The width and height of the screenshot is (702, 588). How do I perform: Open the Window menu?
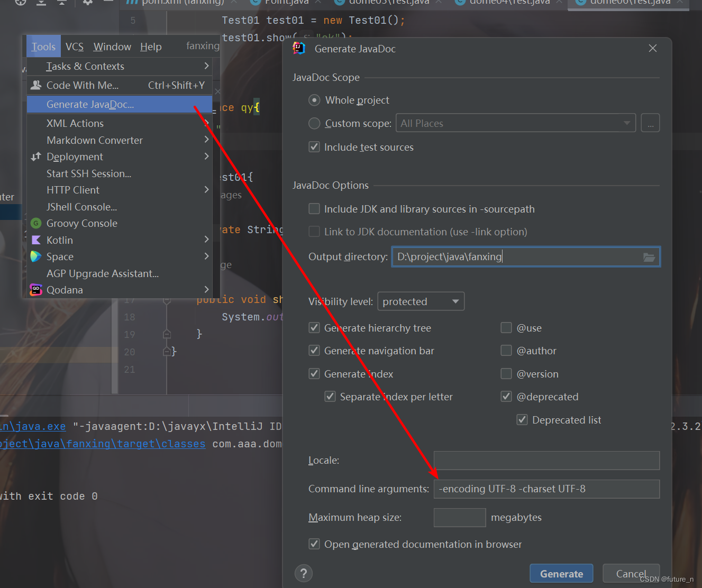pyautogui.click(x=112, y=47)
